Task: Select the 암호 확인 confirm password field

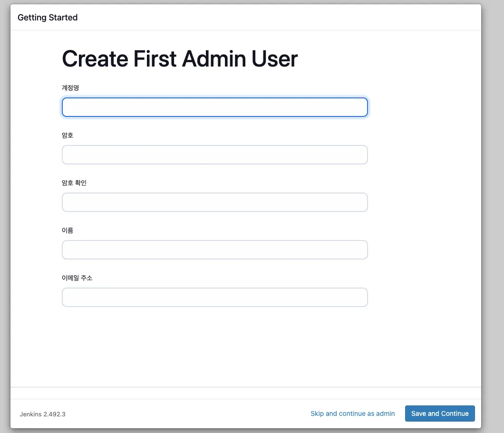Action: 215,202
